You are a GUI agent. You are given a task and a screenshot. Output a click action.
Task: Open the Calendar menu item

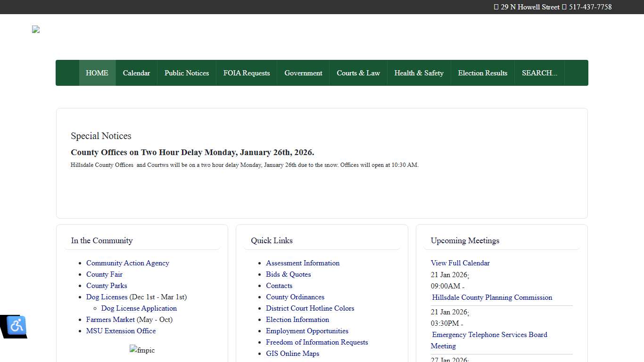136,73
